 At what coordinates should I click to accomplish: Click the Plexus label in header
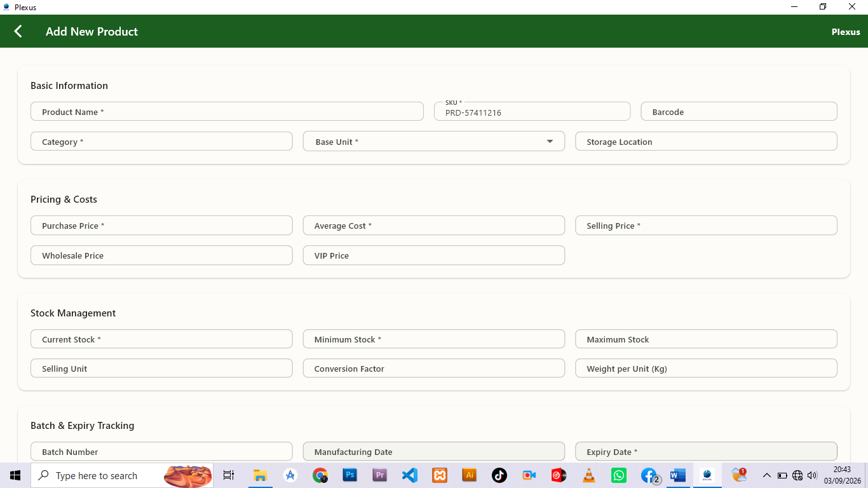pyautogui.click(x=846, y=32)
